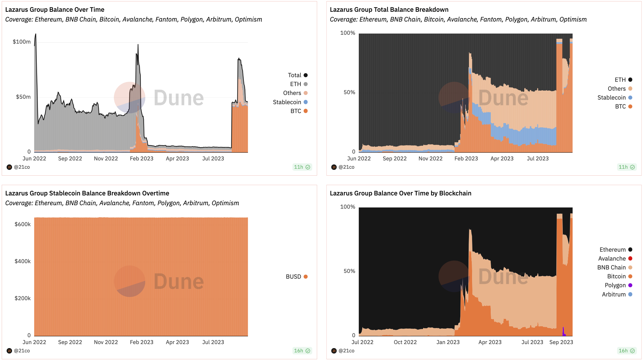This screenshot has width=644, height=361.
Task: Click $50m axis label in Balance Over Time
Action: tap(23, 97)
